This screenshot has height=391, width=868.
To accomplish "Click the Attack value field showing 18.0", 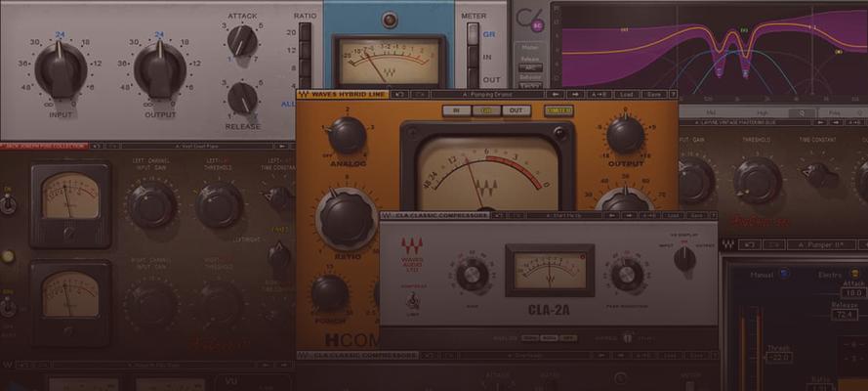I will [x=854, y=292].
